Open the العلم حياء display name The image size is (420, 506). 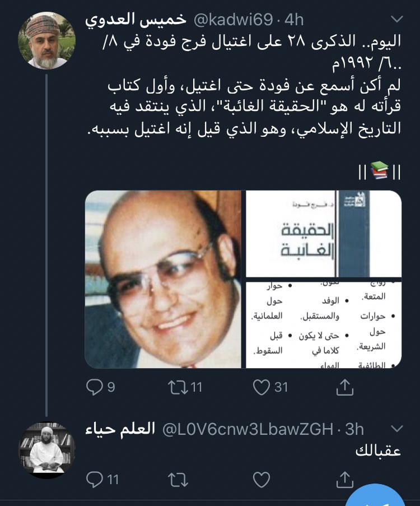pyautogui.click(x=120, y=429)
